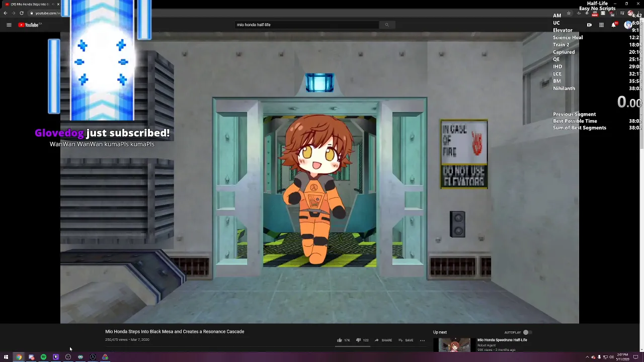Reload the YouTube page

pyautogui.click(x=22, y=13)
